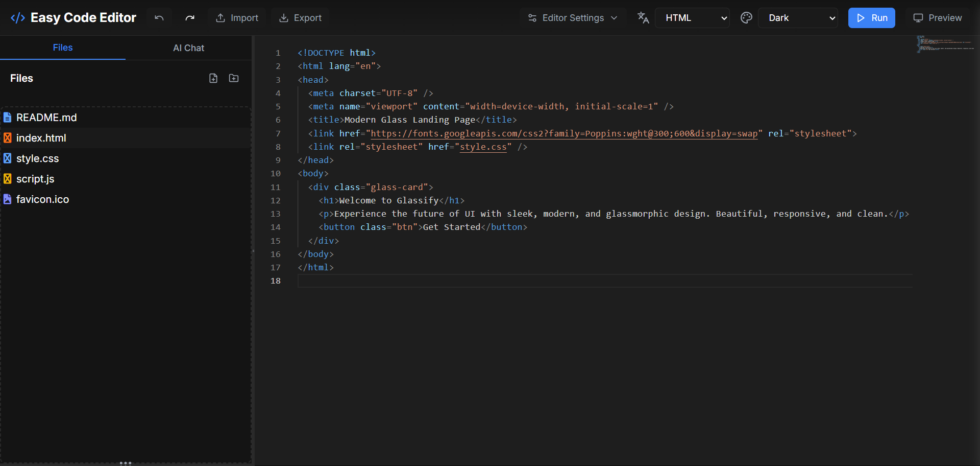Redo the last edit
The height and width of the screenshot is (466, 980).
(x=190, y=18)
